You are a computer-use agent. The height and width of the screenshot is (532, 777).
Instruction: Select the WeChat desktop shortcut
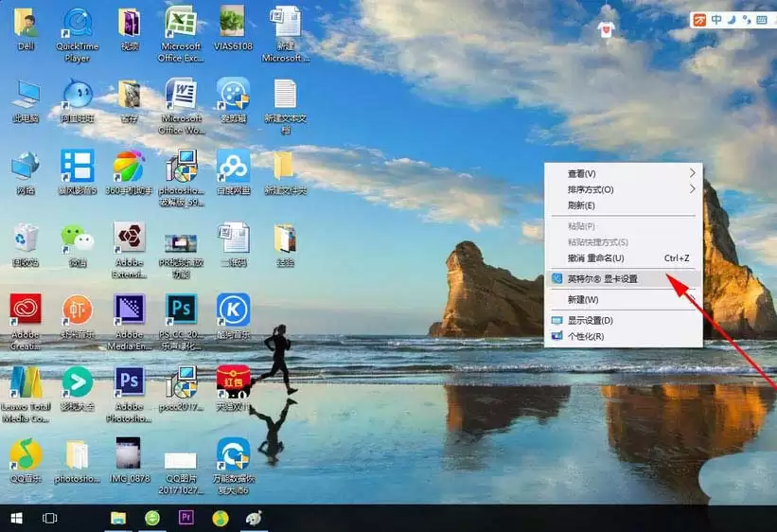(77, 246)
